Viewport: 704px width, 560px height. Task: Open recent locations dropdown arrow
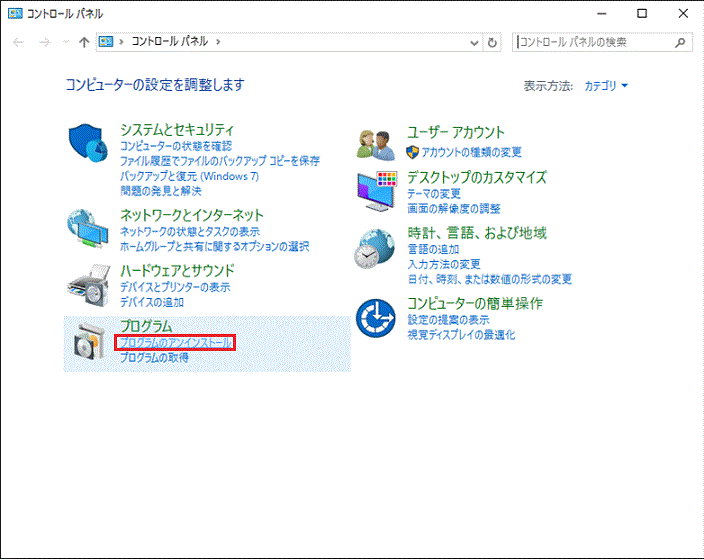pyautogui.click(x=66, y=42)
